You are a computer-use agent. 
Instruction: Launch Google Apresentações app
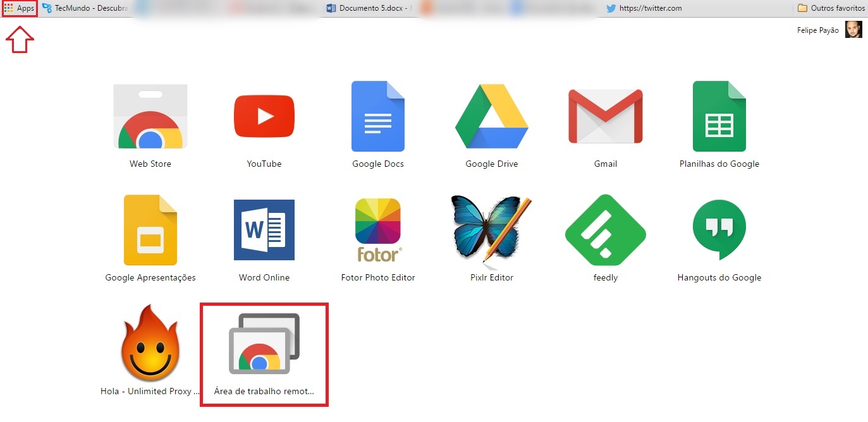[x=150, y=230]
